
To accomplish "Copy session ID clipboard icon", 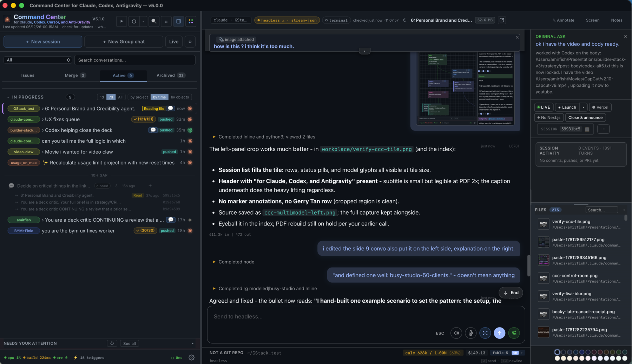I will click(587, 129).
